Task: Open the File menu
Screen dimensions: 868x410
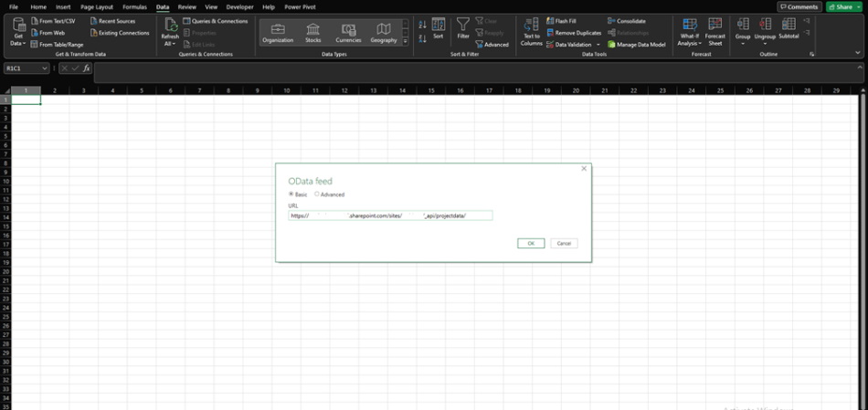Action: pos(14,7)
